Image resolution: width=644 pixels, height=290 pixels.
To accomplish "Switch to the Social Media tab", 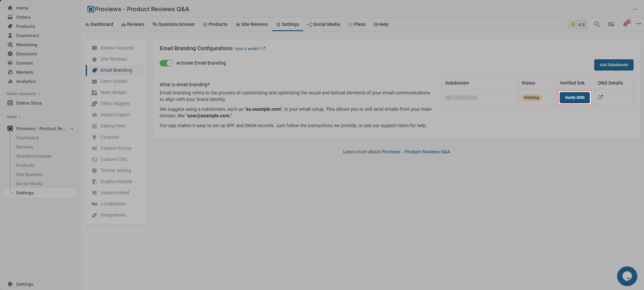I will [x=324, y=24].
